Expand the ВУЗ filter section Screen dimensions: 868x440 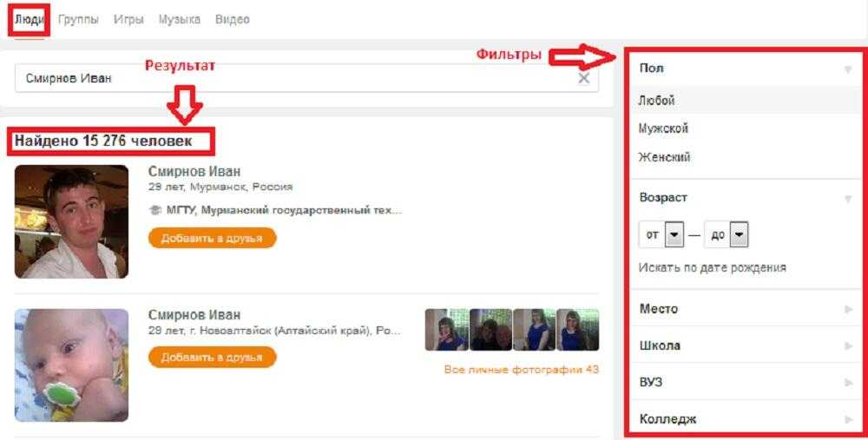(746, 382)
